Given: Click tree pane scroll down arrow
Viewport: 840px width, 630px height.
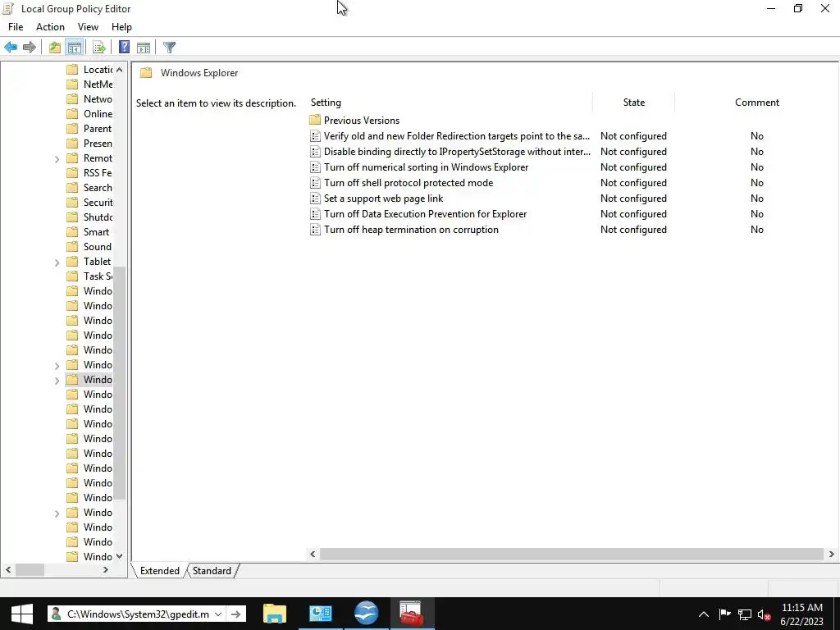Looking at the screenshot, I should (x=120, y=556).
